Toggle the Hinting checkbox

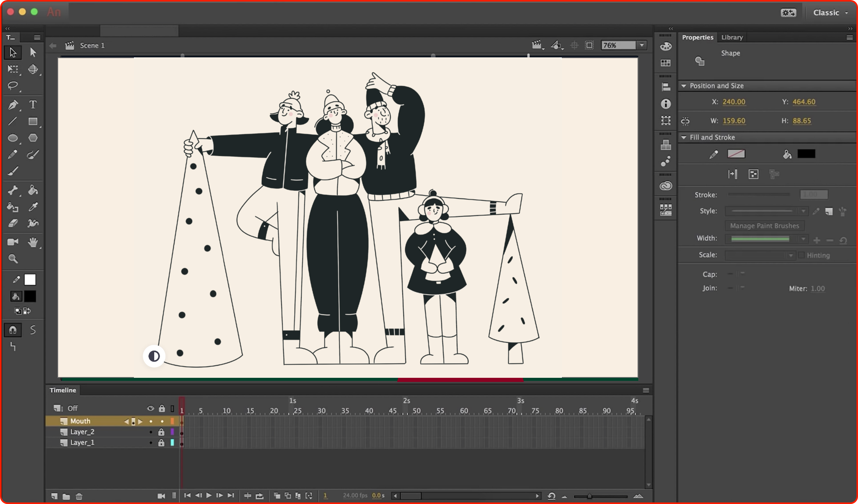[x=801, y=255]
